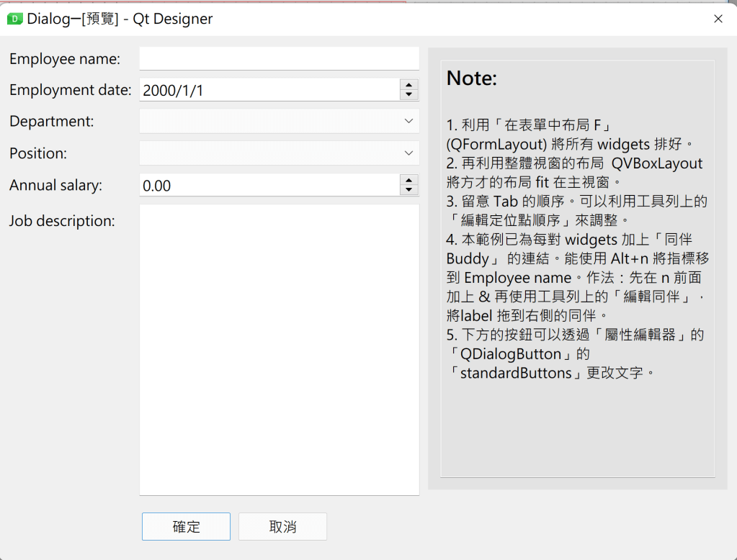
Task: Click the Employee name label
Action: (65, 59)
